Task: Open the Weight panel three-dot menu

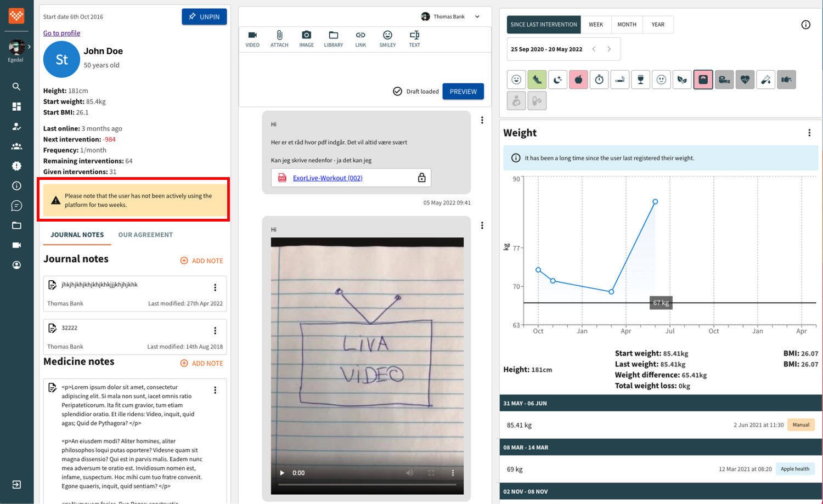Action: [809, 133]
